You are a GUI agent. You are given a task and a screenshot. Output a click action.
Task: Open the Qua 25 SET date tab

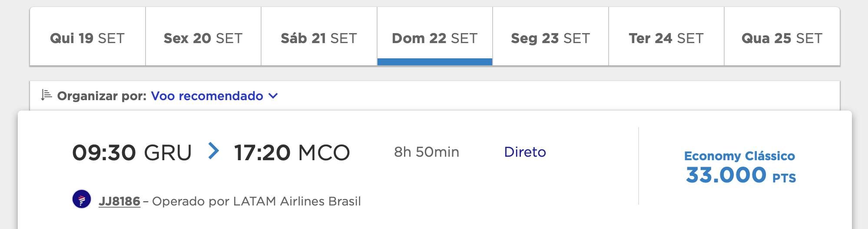click(782, 37)
